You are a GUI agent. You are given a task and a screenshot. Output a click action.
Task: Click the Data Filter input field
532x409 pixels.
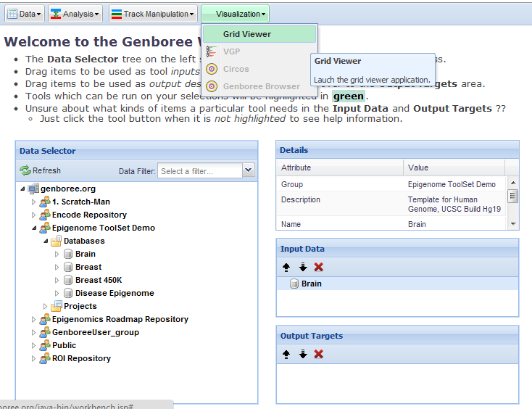[199, 171]
